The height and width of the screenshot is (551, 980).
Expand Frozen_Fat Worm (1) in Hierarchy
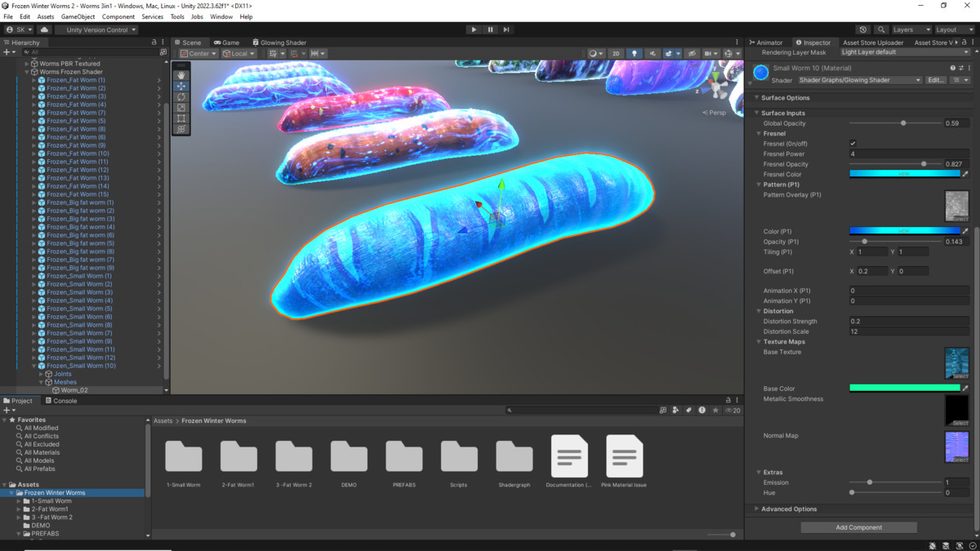(33, 80)
